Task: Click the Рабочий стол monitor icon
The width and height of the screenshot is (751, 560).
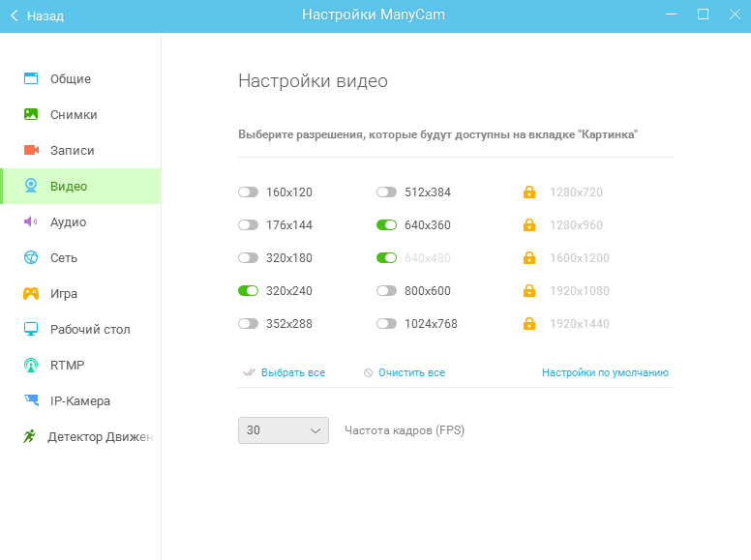Action: coord(31,329)
